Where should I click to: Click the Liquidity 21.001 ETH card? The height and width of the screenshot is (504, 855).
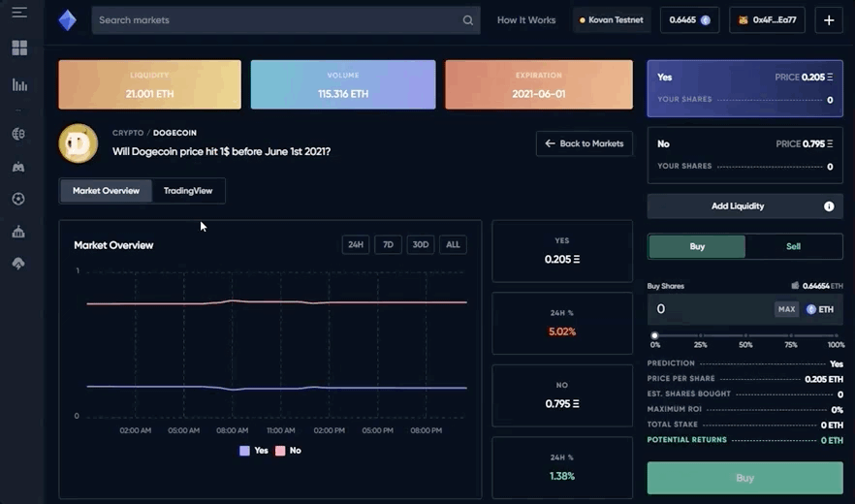[x=149, y=84]
